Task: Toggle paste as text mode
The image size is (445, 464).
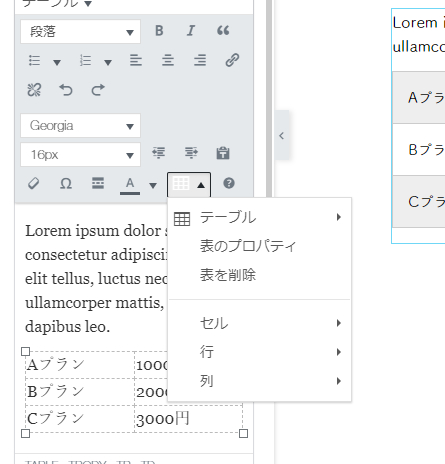Action: pyautogui.click(x=223, y=153)
